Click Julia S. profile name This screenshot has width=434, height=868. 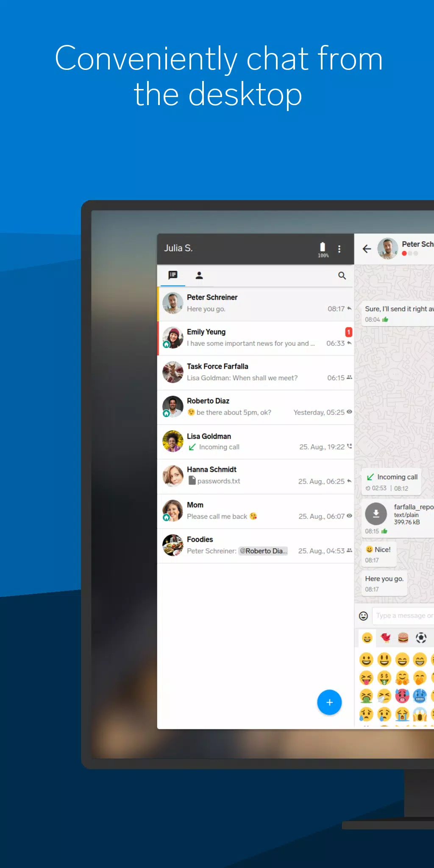pyautogui.click(x=178, y=248)
